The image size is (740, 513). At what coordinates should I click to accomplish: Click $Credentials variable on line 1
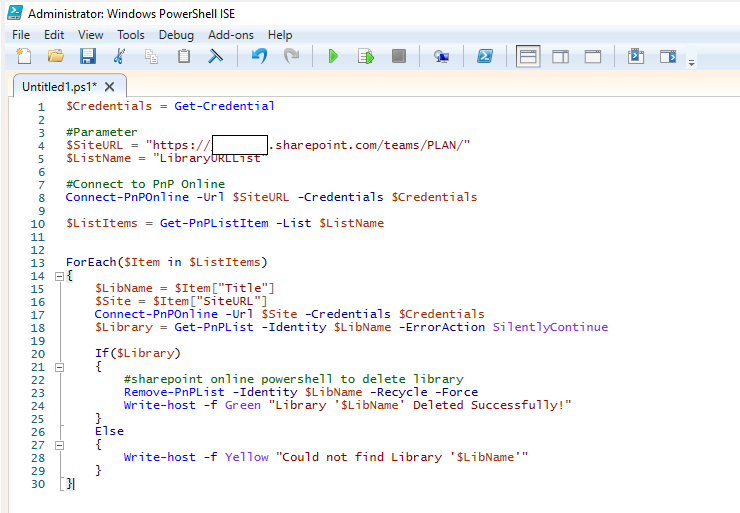pos(109,106)
